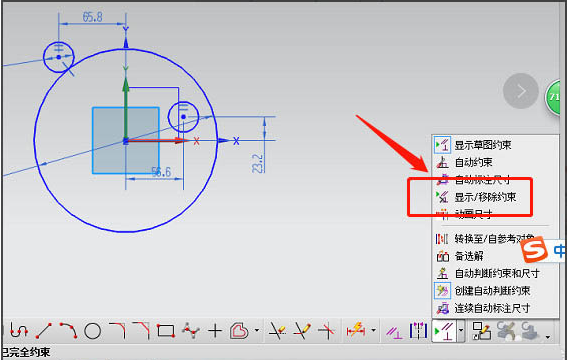567x360 pixels.
Task: Click the Inferred Dimensions lightning icon
Action: 356,331
